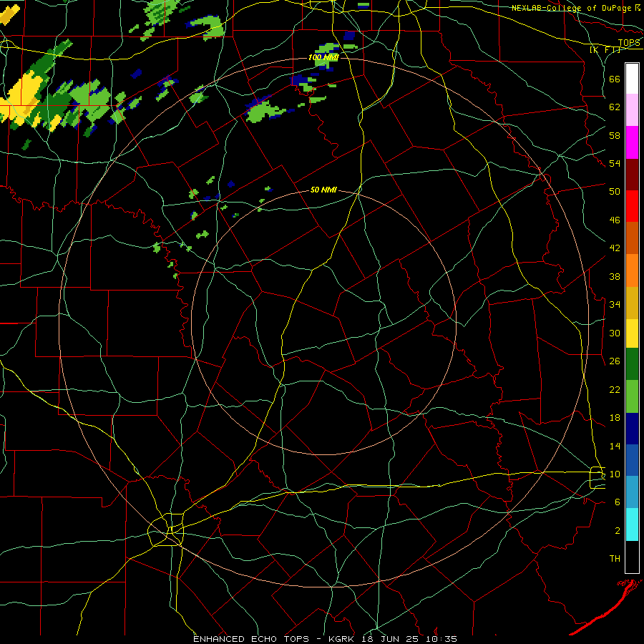Click the legend value 58
Viewport: 644px width, 644px height.
click(615, 135)
